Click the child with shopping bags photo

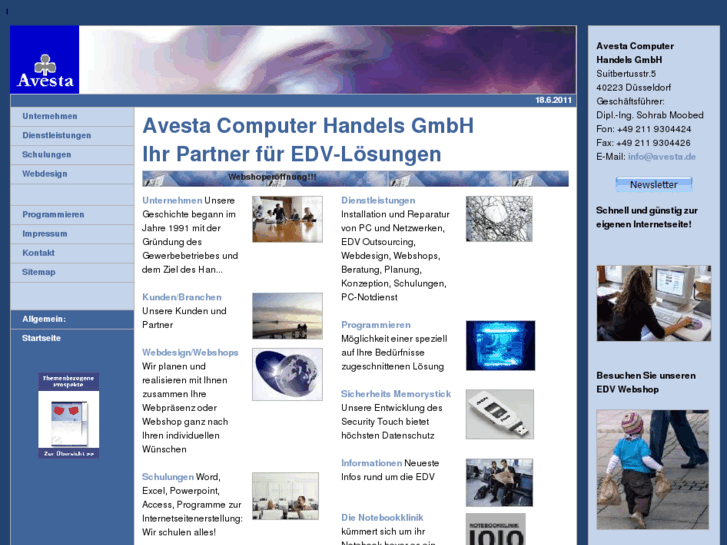tap(653, 469)
